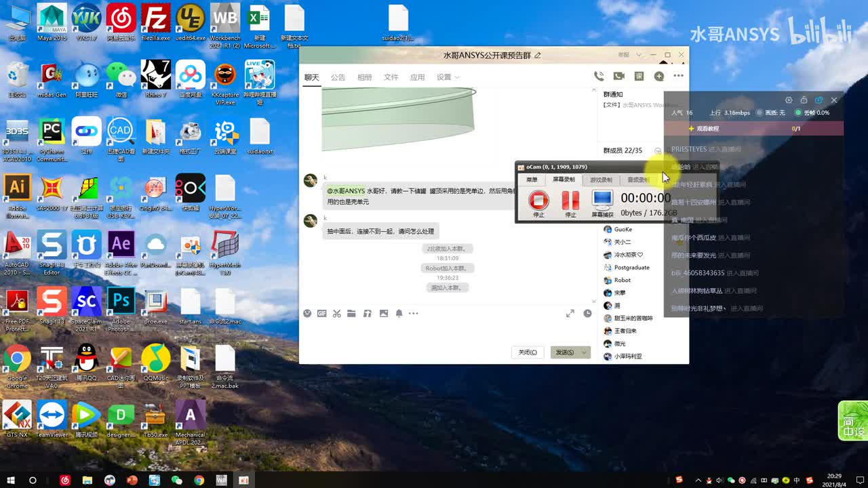Click the 关闭 button in the chat window
Screen dimensions: 868x488
point(528,352)
